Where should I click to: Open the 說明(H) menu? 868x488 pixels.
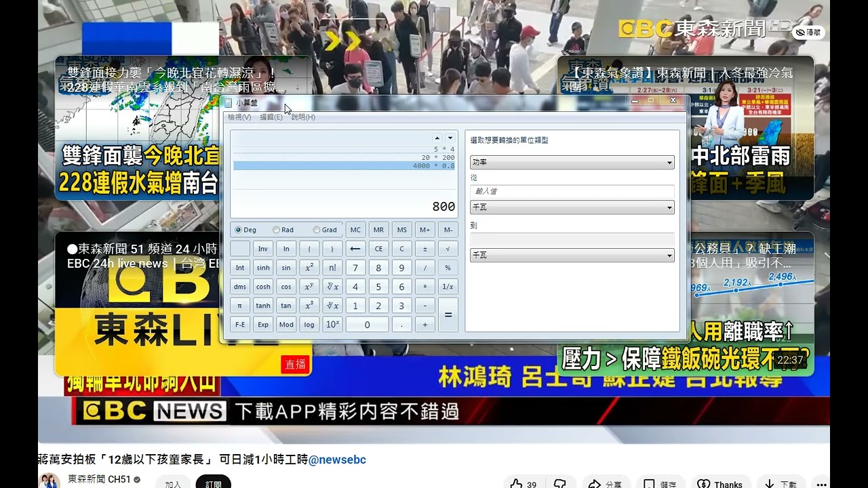[303, 117]
